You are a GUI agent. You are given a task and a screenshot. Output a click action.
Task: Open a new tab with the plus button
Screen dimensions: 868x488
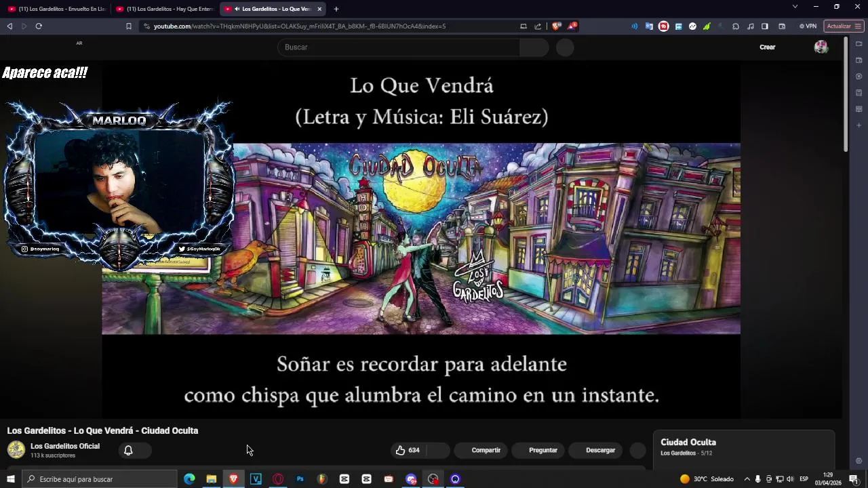pos(336,9)
